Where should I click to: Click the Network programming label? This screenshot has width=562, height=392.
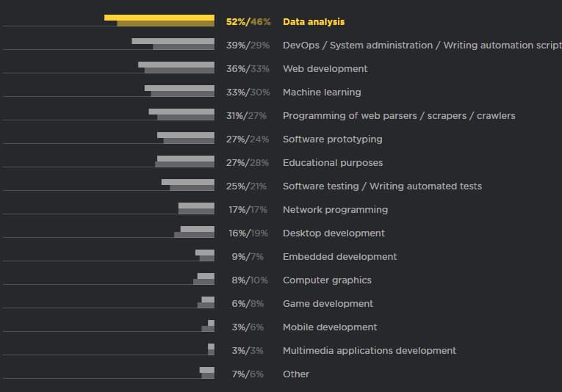click(x=335, y=210)
